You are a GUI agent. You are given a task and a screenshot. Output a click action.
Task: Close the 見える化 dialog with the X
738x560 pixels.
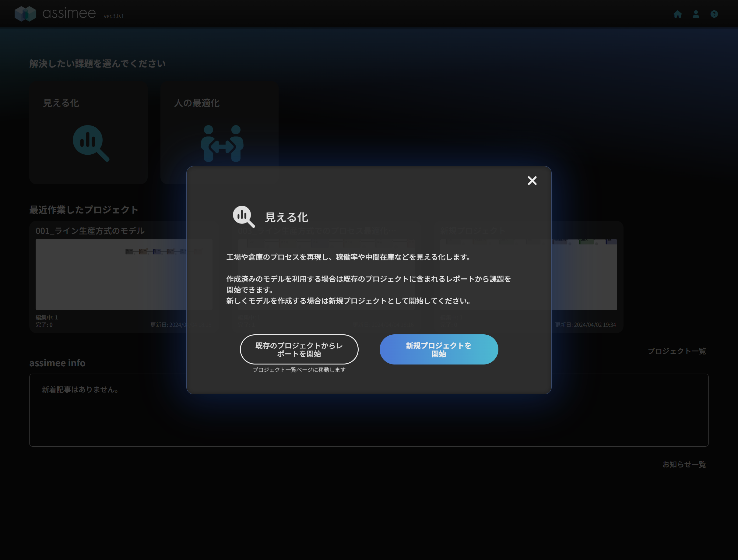tap(532, 181)
